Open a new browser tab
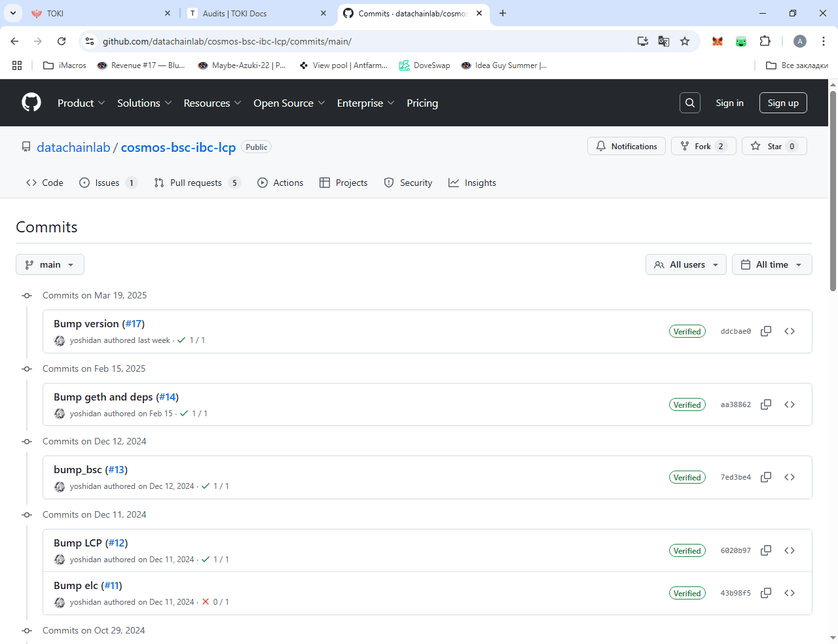This screenshot has height=644, width=838. click(503, 13)
